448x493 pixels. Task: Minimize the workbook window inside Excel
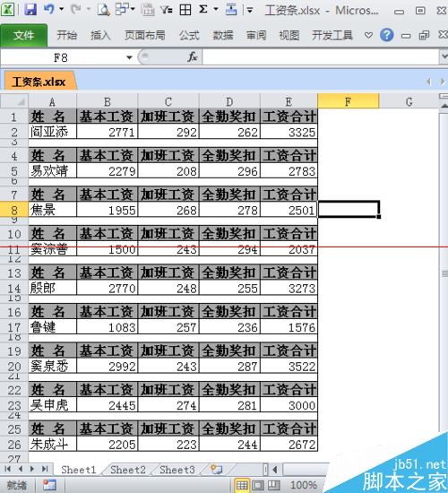[406, 36]
